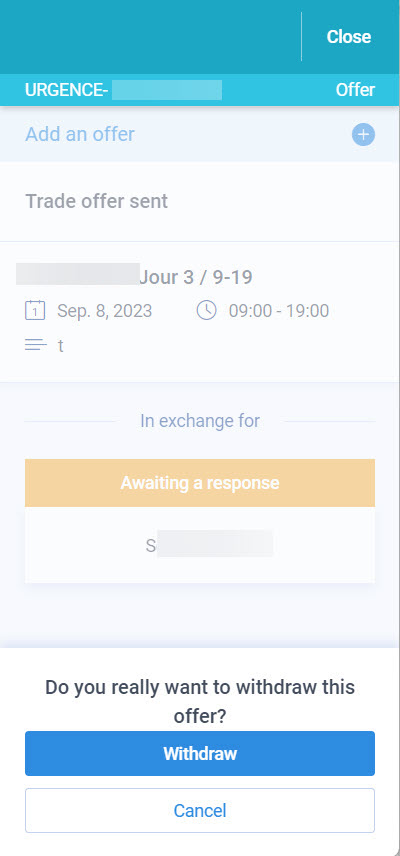Click the Add an offer text

(x=80, y=134)
